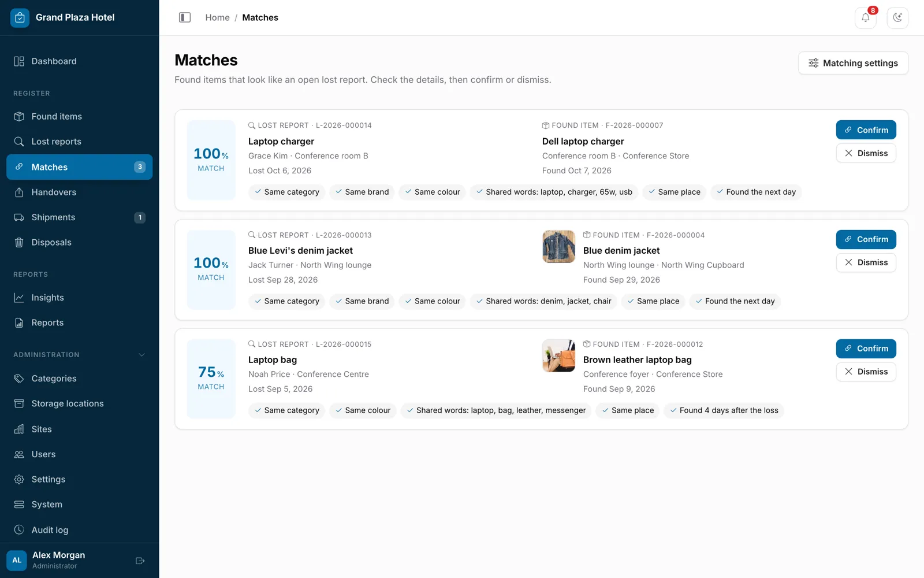Open the Shipments section
This screenshot has height=578, width=924.
click(80, 217)
